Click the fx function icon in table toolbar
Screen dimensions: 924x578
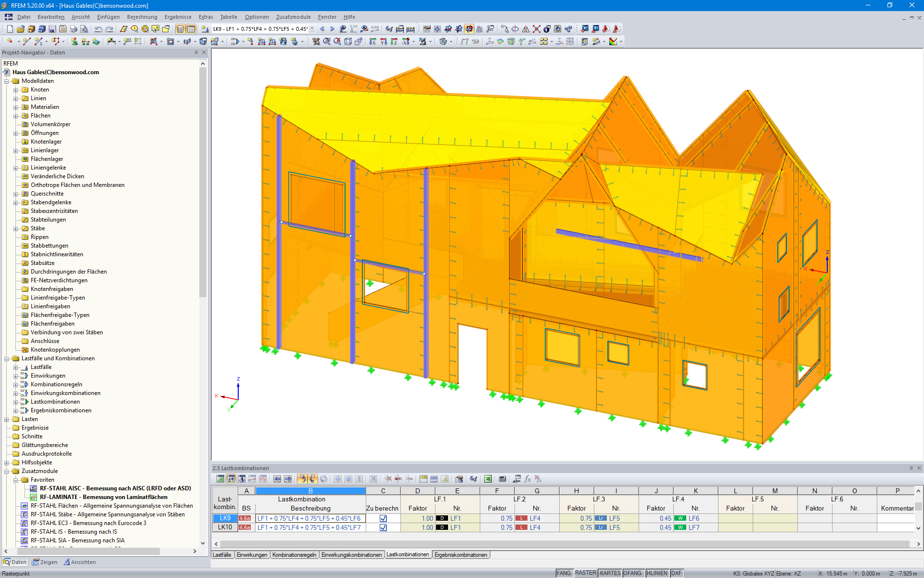(x=527, y=479)
